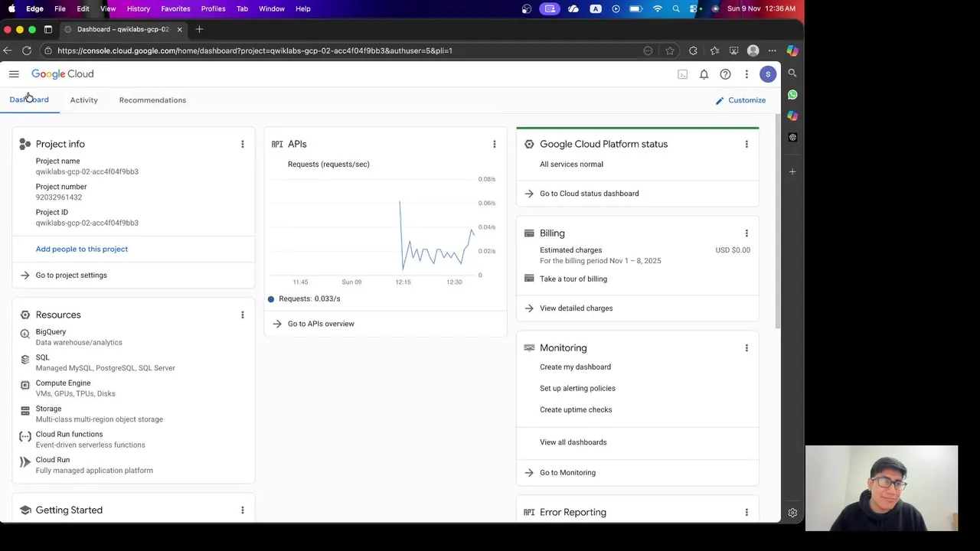Open the Edge sidebar search icon
The image size is (980, 551).
(792, 73)
